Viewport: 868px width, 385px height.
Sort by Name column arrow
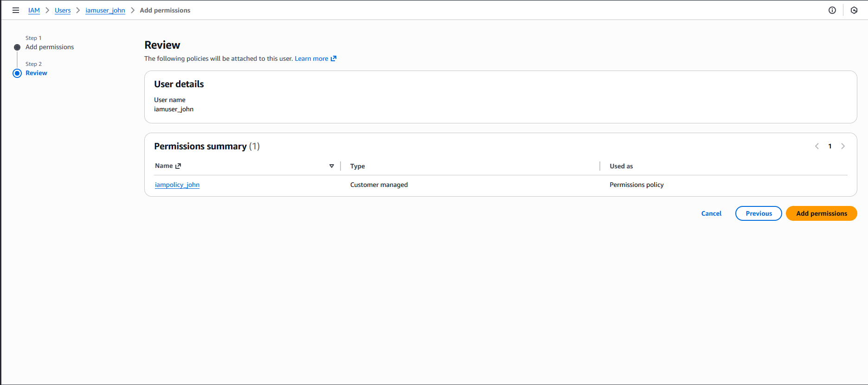[332, 166]
